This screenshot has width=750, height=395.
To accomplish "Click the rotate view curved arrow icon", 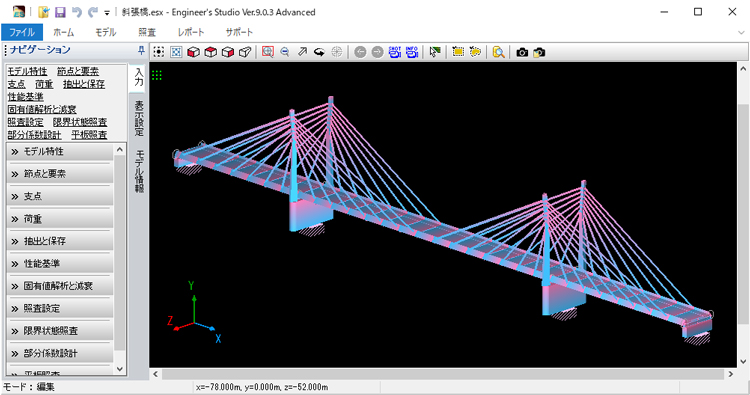I will pos(319,52).
